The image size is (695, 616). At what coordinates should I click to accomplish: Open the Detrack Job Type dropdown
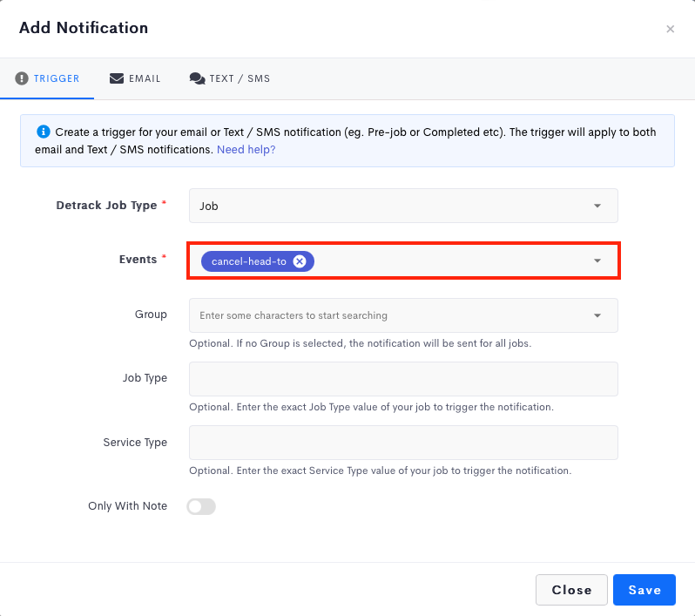tap(403, 206)
